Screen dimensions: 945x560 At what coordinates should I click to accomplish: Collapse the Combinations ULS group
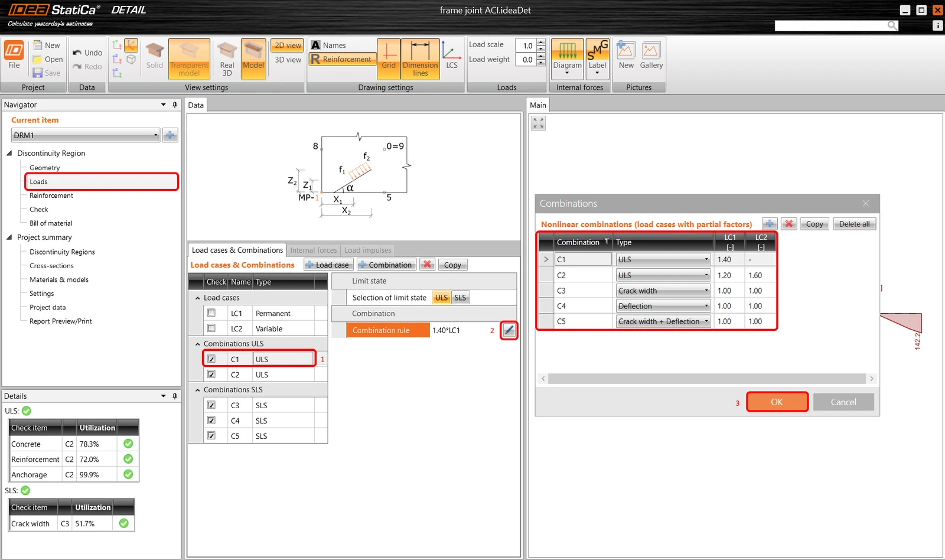click(x=198, y=344)
